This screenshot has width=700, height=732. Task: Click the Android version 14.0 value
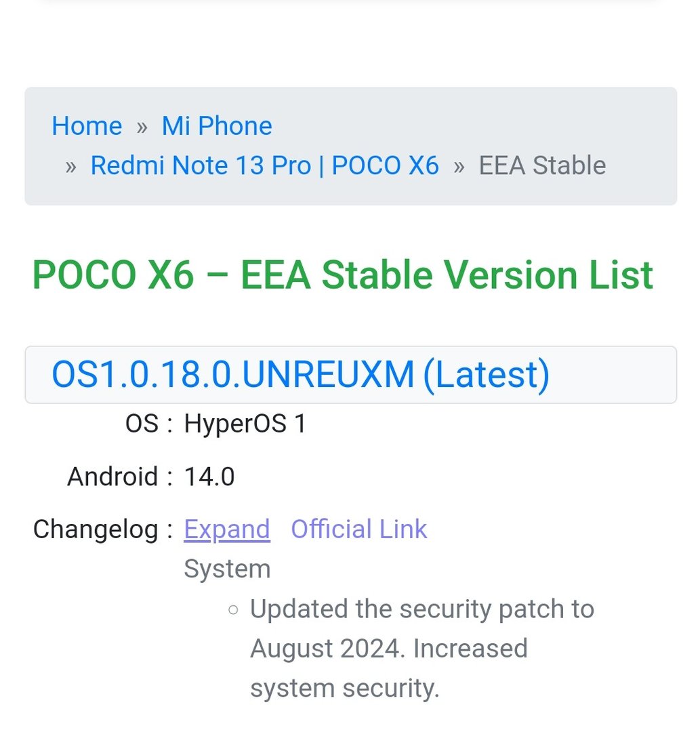coord(209,476)
